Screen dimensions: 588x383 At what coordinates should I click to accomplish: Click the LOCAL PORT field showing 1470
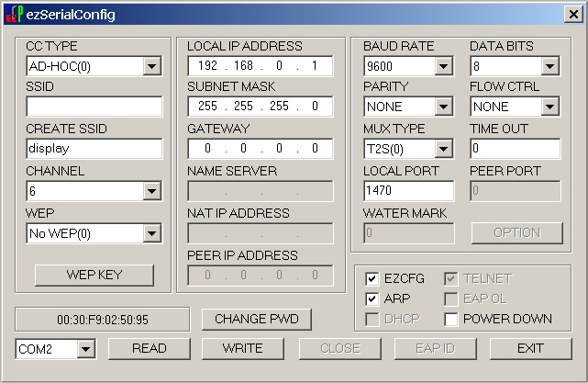[x=409, y=191]
